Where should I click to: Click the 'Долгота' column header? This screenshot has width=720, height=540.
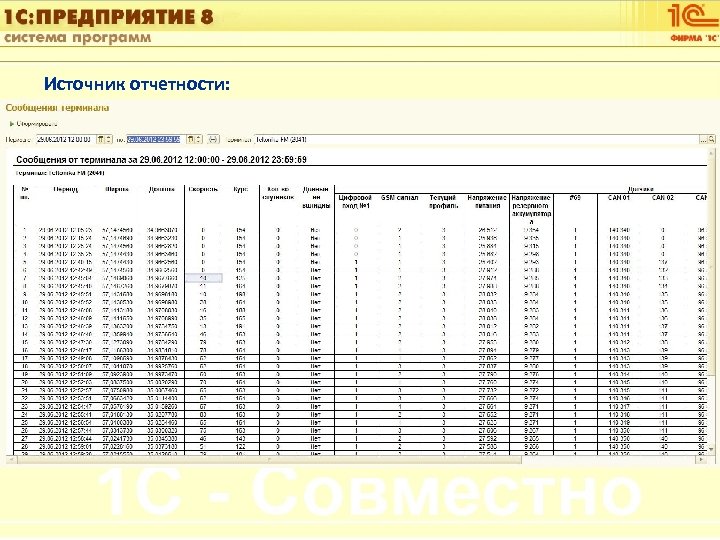pos(162,189)
